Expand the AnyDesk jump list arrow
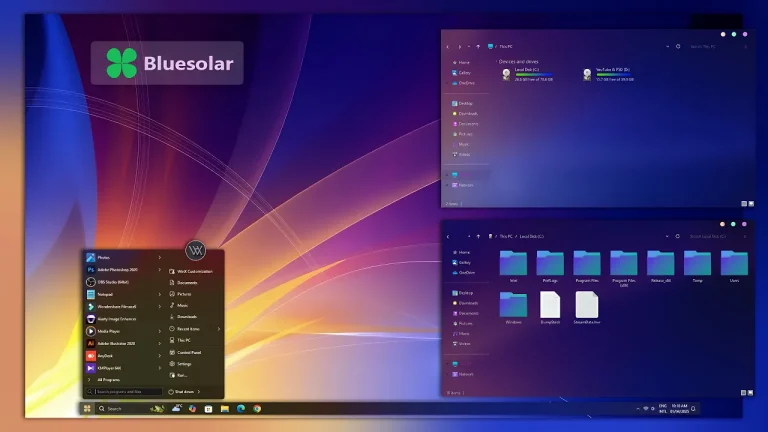The width and height of the screenshot is (768, 432). click(160, 356)
